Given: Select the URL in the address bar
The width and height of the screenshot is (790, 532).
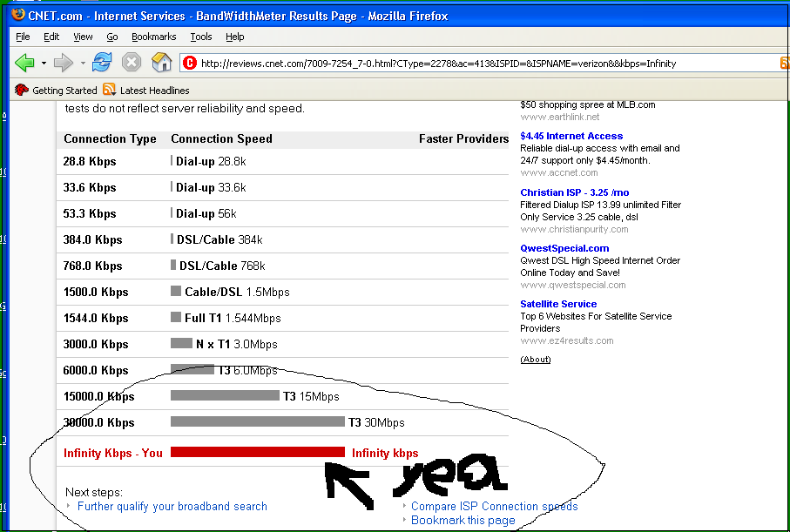Looking at the screenshot, I should 438,64.
